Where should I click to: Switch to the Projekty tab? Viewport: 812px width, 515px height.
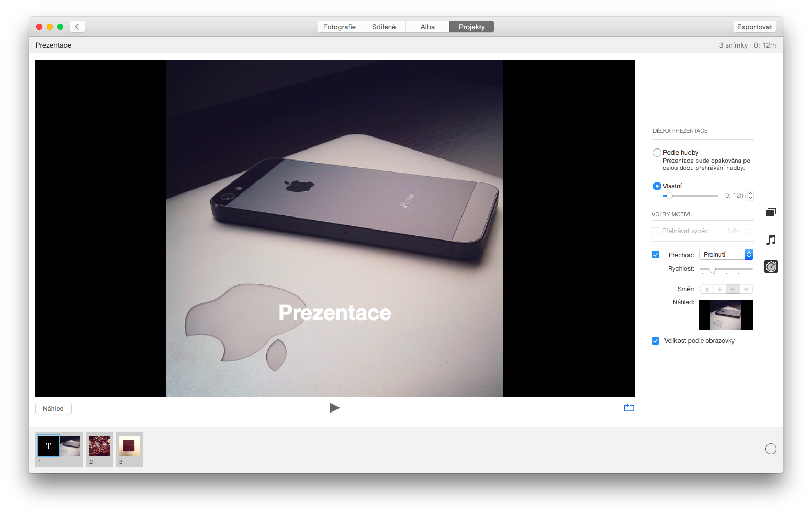coord(471,27)
